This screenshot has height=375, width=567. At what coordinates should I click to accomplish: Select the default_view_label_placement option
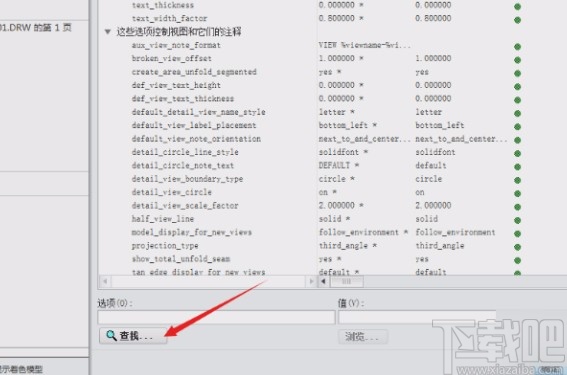pyautogui.click(x=194, y=125)
